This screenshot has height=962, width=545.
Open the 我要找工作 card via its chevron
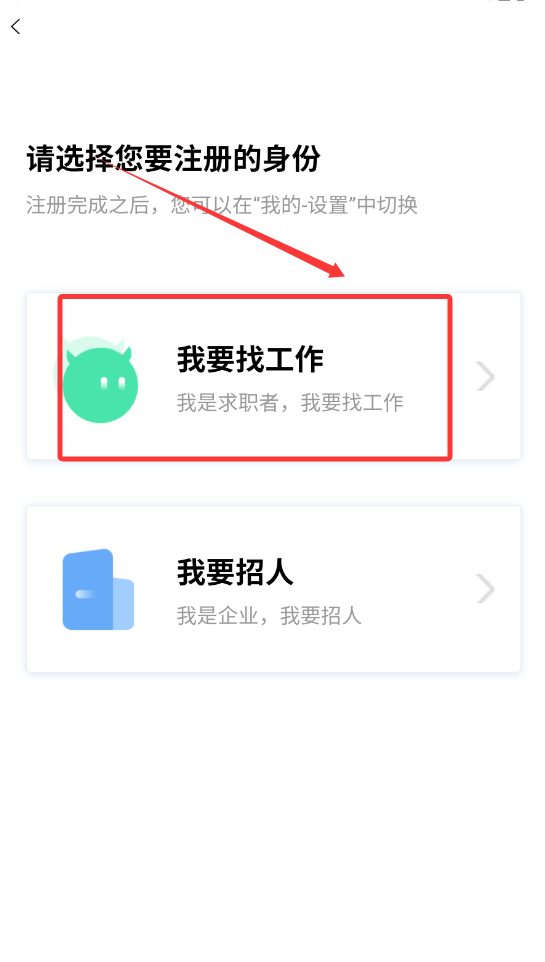[485, 376]
